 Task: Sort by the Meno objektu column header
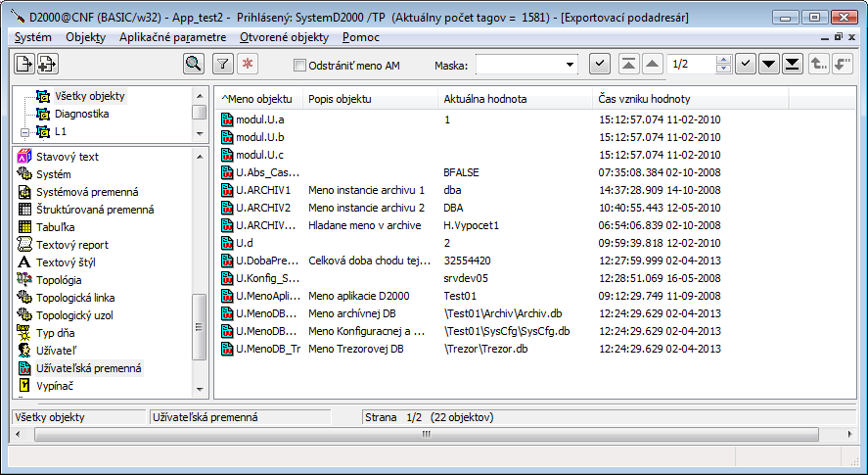[x=260, y=100]
